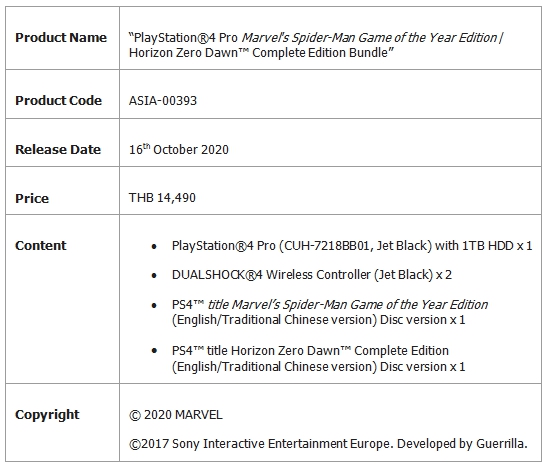Select the © 2020 MARVEL text

[x=176, y=415]
